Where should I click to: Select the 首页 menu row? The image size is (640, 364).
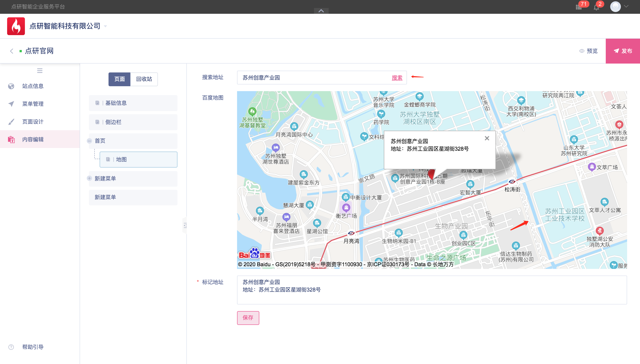133,141
